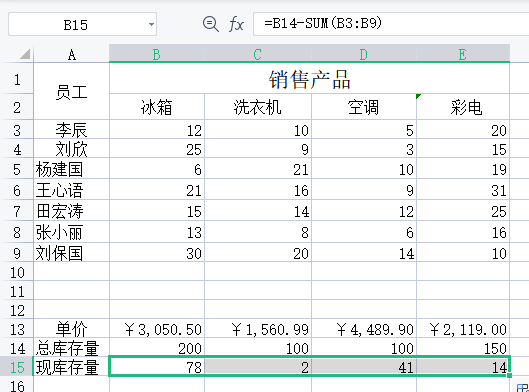Select the cell with name 田宏涛
This screenshot has width=529, height=392.
tap(72, 211)
